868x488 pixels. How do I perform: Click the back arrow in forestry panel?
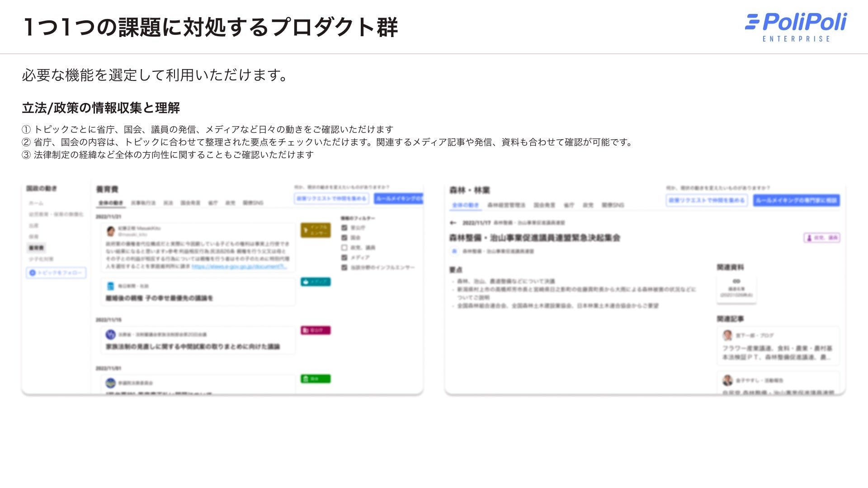tap(453, 223)
